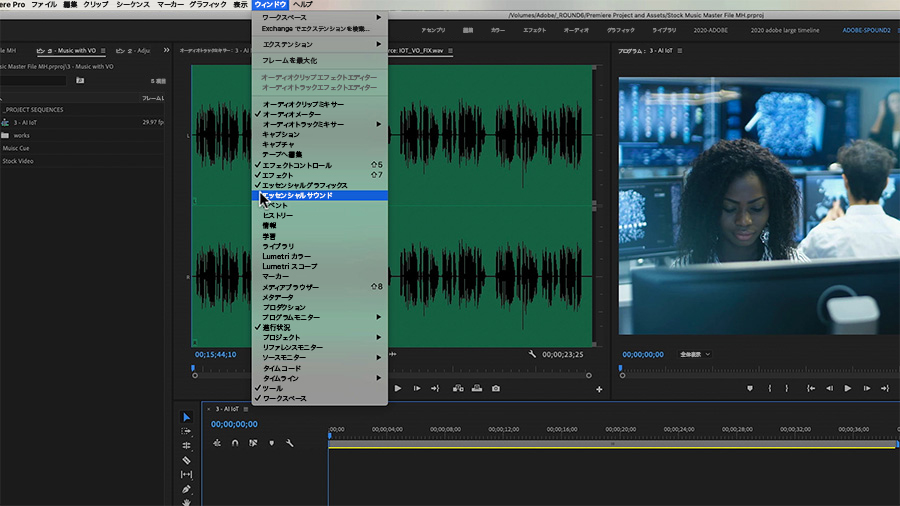Switch to the オーディオ workspace tab
The height and width of the screenshot is (506, 900).
[x=576, y=30]
